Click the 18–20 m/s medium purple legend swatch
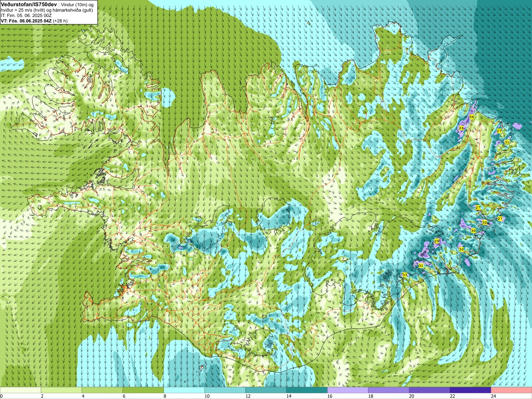Viewport: 532px width, 399px height. [389, 390]
